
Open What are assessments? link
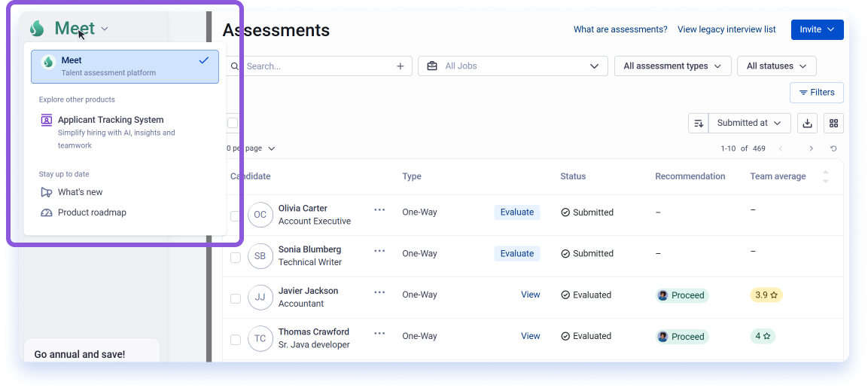620,29
